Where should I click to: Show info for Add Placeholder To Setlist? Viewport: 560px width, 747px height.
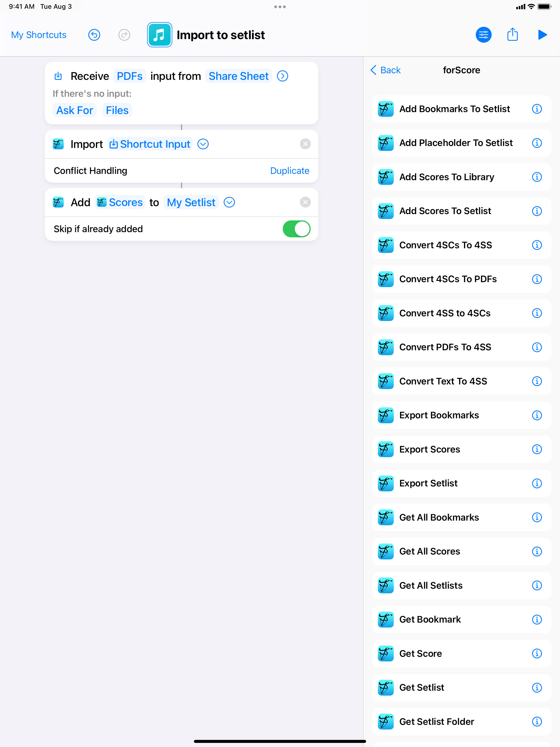tap(537, 143)
